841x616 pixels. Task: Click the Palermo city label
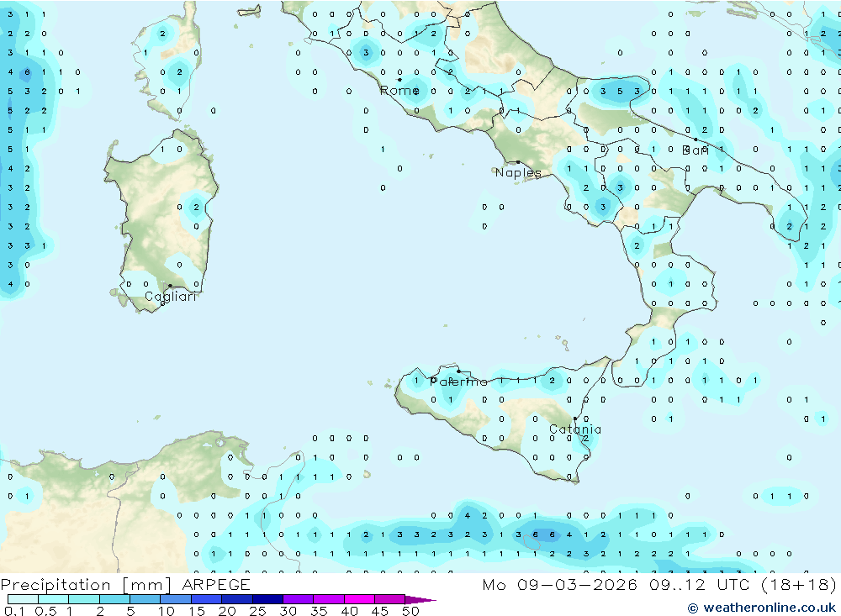point(458,382)
